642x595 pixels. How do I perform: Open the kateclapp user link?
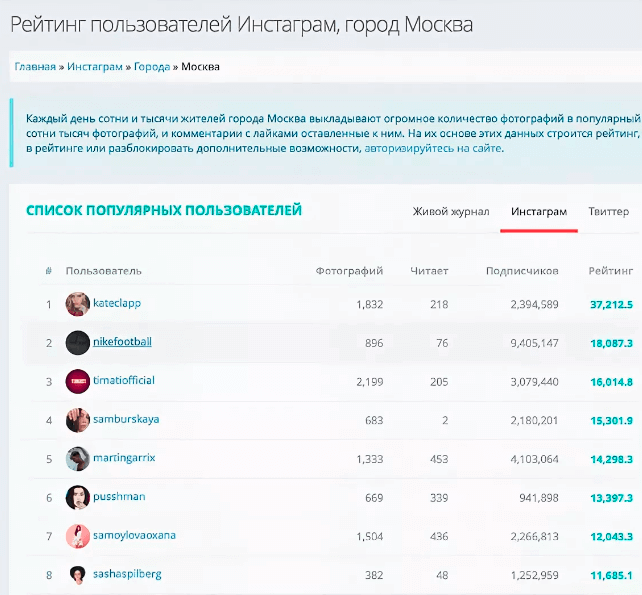click(x=117, y=303)
